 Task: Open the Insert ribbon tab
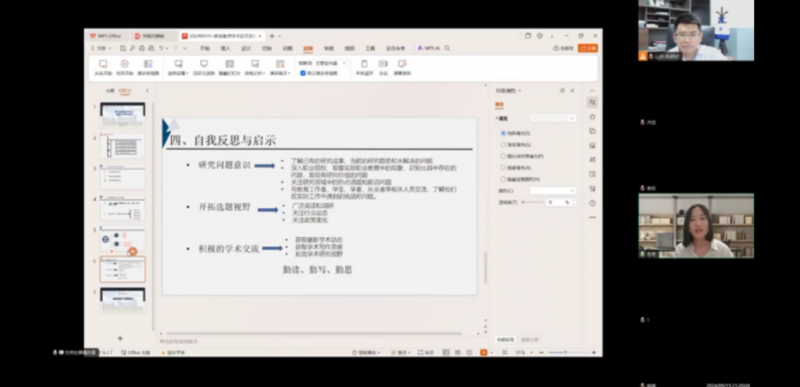pos(226,48)
